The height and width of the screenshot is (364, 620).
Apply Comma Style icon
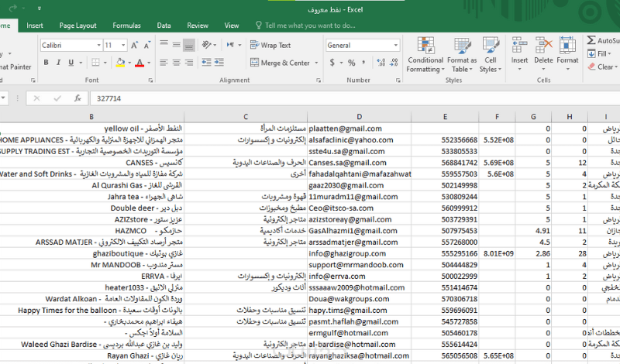point(363,63)
